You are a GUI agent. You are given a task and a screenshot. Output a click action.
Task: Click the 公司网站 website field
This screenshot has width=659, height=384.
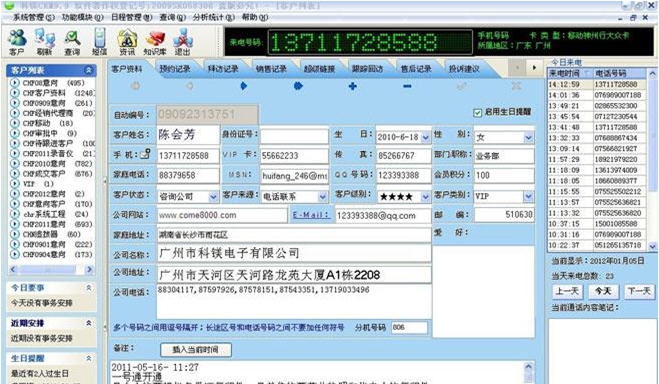(222, 215)
